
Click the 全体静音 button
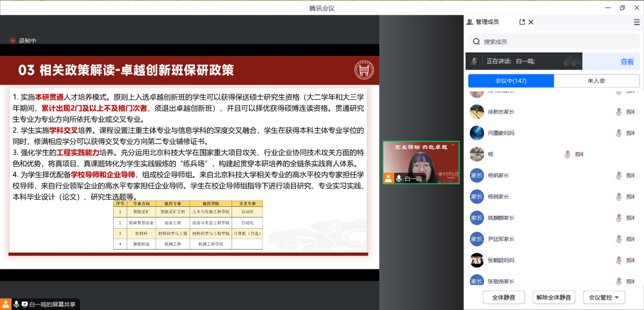pyautogui.click(x=503, y=297)
